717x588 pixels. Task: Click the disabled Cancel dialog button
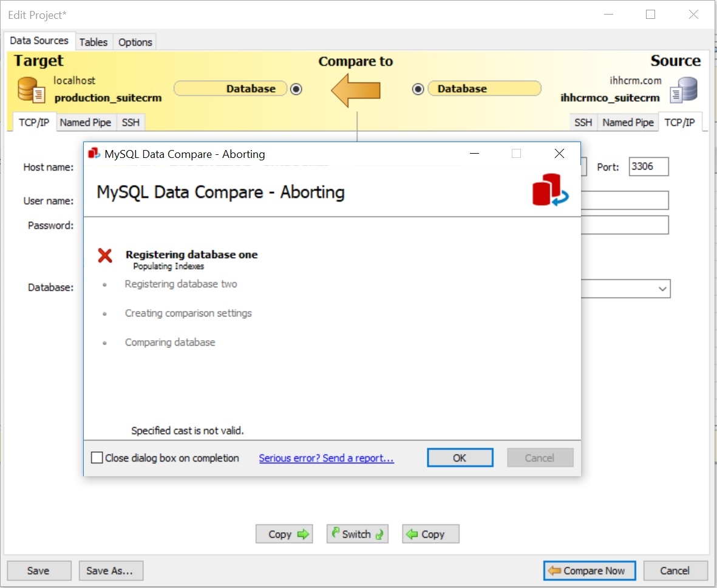click(x=540, y=457)
